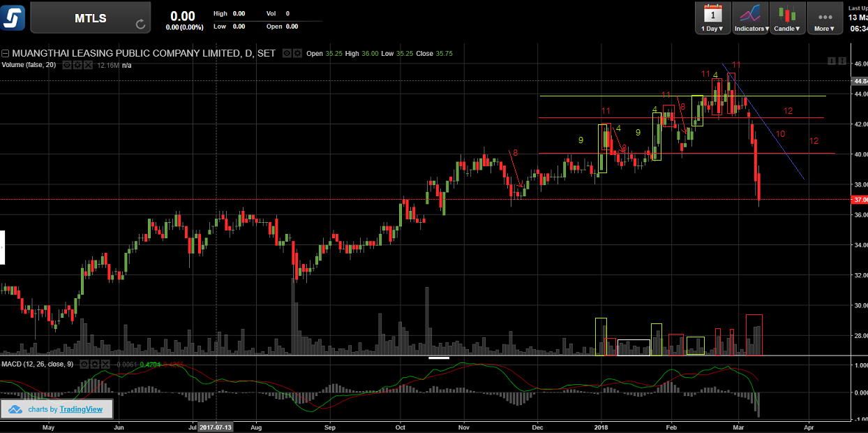Remove the MACD indicator with X icon
The height and width of the screenshot is (433, 868).
[105, 364]
